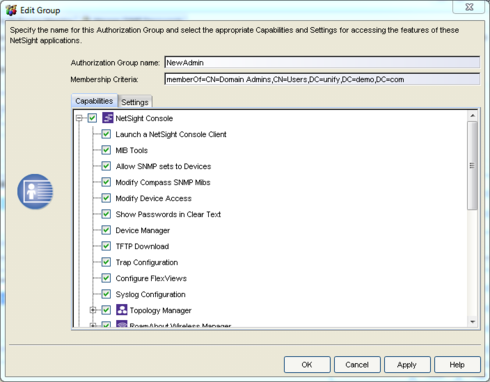The width and height of the screenshot is (490, 382).
Task: Uncheck the NetSight Console checkbox
Action: pyautogui.click(x=92, y=118)
